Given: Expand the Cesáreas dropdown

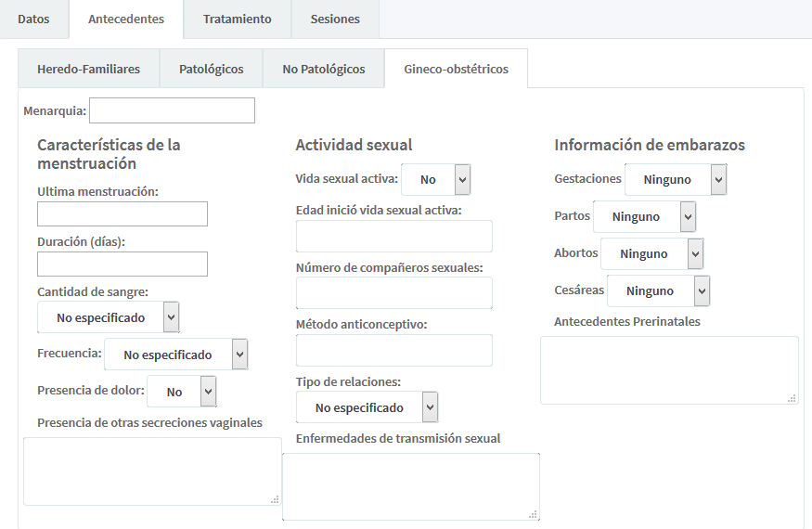Looking at the screenshot, I should click(657, 291).
